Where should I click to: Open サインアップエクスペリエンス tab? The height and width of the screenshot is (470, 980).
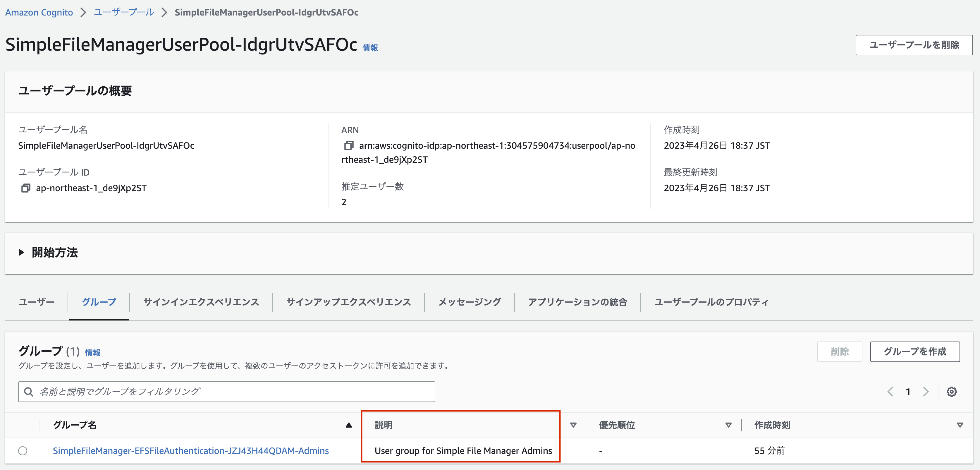tap(348, 302)
